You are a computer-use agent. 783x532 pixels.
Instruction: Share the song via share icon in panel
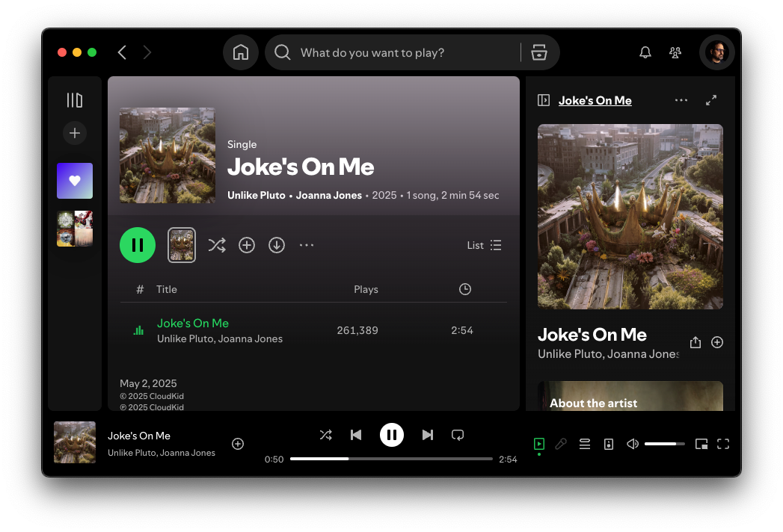(696, 342)
